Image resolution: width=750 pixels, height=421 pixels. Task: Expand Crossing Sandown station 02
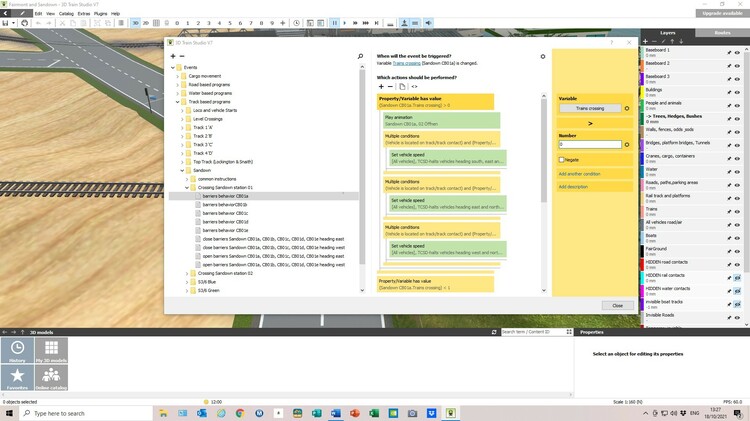click(x=189, y=273)
